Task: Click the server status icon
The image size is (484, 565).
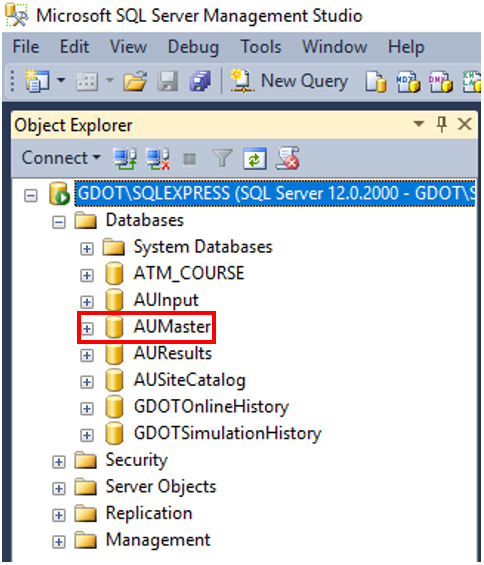Action: point(59,194)
